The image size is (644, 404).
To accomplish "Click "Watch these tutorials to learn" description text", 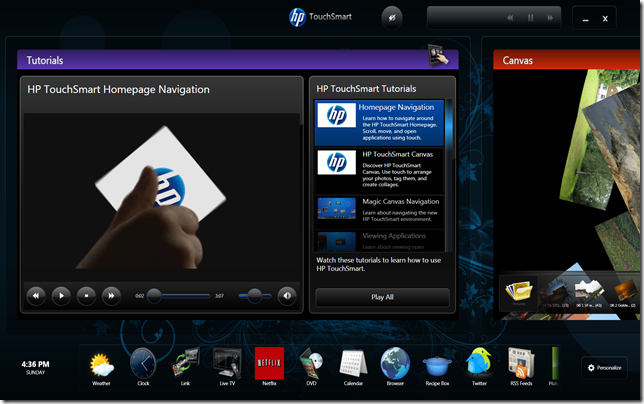I will tap(378, 264).
